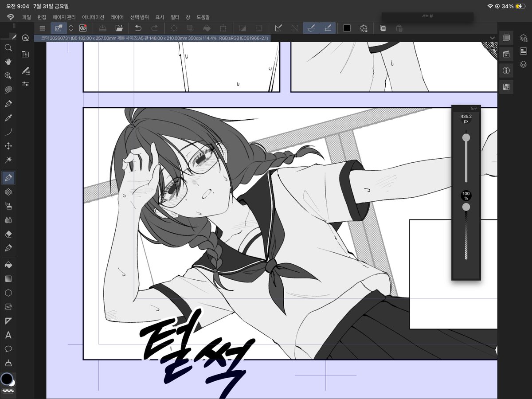The image size is (532, 399).
Task: Click the Redo arrow
Action: (x=154, y=28)
